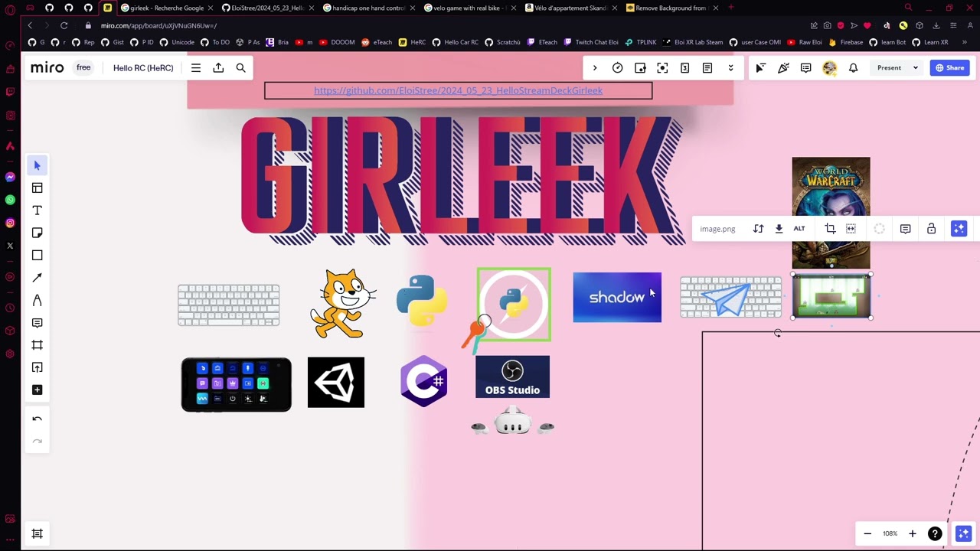This screenshot has width=980, height=551.
Task: Switch to girleek - Recherche Google tab
Action: pyautogui.click(x=166, y=8)
